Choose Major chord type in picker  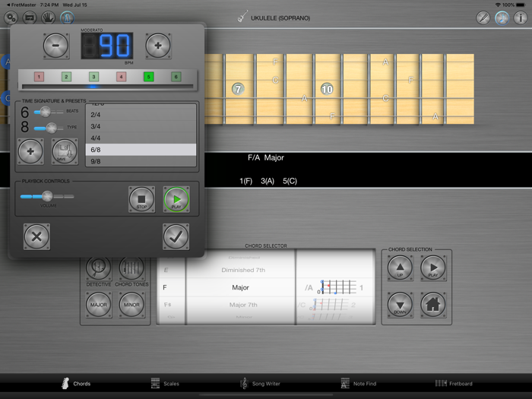tap(241, 287)
